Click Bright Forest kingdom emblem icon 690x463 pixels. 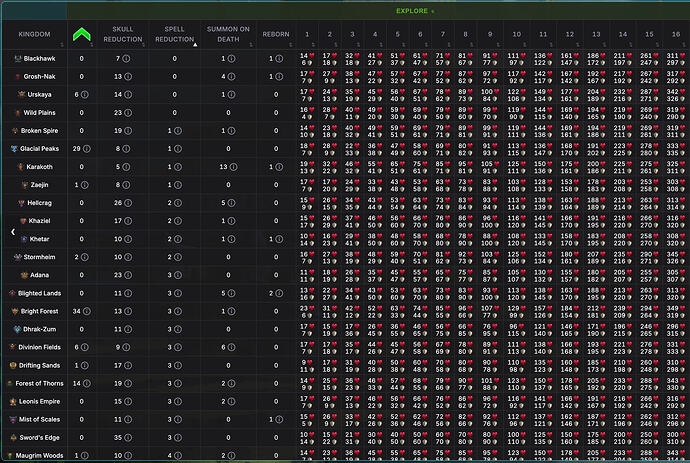click(x=15, y=311)
